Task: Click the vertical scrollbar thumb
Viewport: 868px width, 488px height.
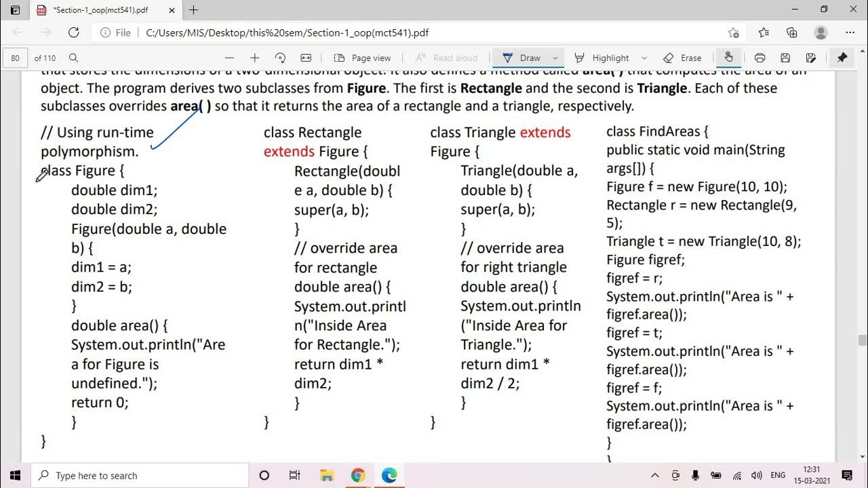Action: point(863,340)
